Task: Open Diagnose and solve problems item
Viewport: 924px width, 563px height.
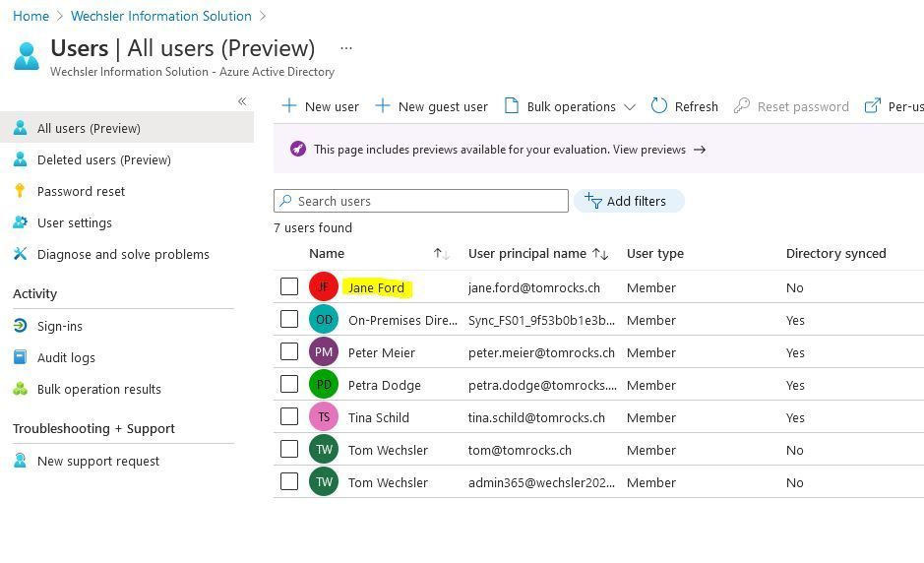Action: coord(127,254)
